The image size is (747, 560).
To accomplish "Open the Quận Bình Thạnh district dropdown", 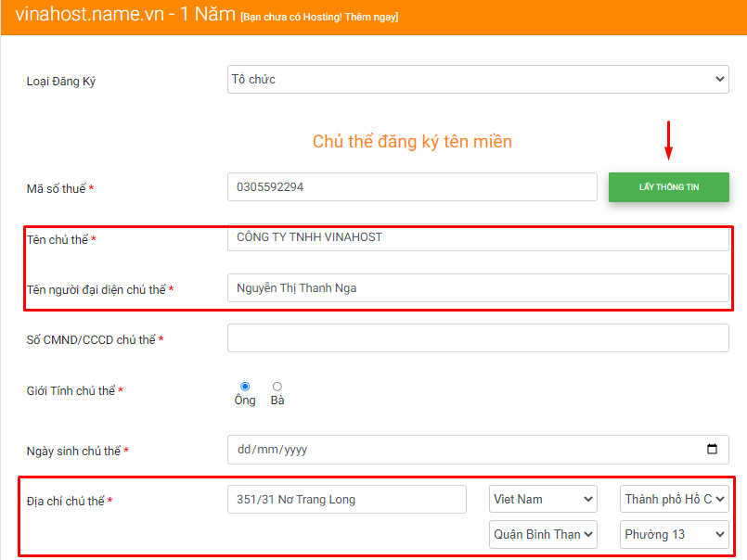I will pyautogui.click(x=543, y=534).
